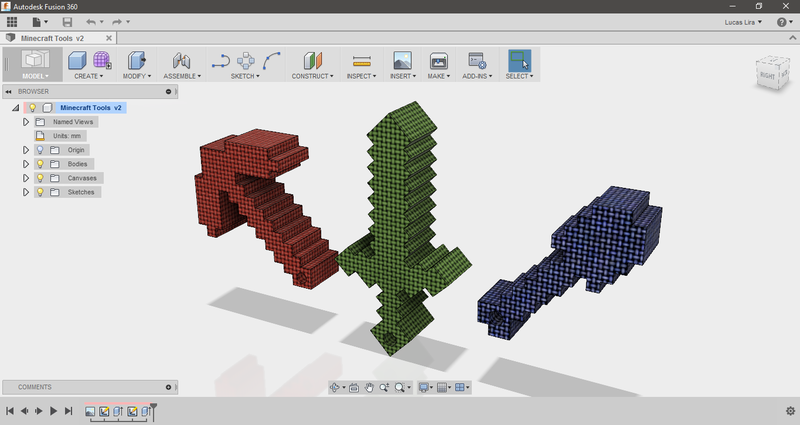The width and height of the screenshot is (800, 425).
Task: Expand the Comments panel plus dot
Action: [x=168, y=387]
